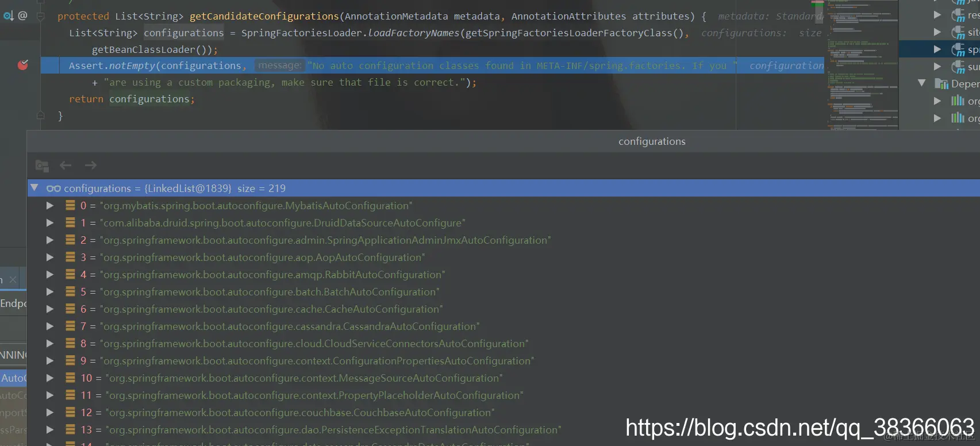Click the @ annotation gutter marker
The height and width of the screenshot is (446, 980).
point(22,16)
